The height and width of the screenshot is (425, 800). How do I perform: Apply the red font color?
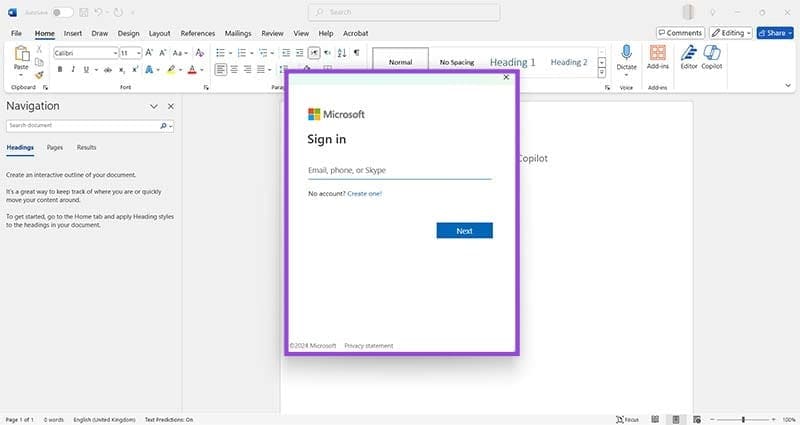[192, 70]
